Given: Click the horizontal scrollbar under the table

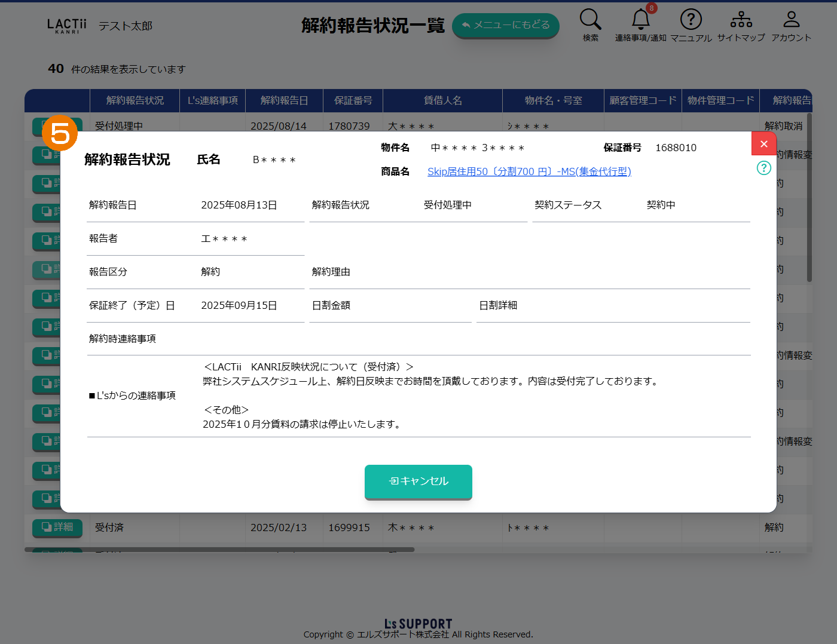Looking at the screenshot, I should pos(219,550).
